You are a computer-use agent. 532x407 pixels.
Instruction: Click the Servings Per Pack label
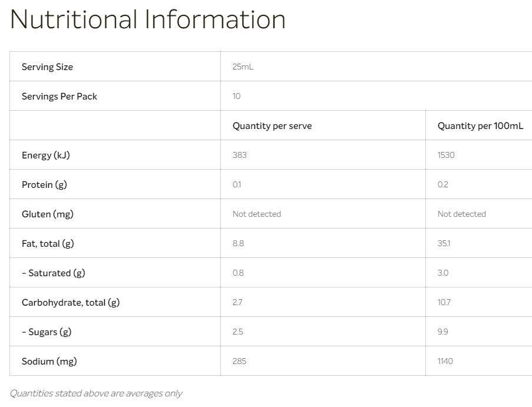tap(60, 96)
